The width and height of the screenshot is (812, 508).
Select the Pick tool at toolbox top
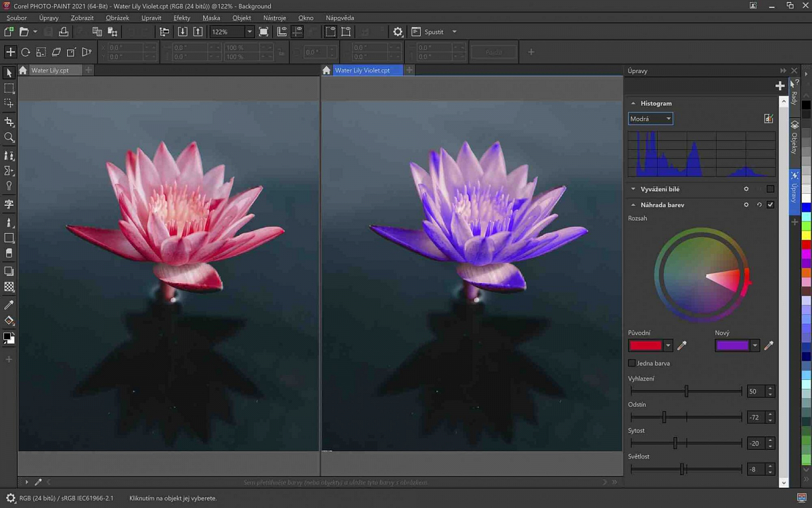coord(9,71)
